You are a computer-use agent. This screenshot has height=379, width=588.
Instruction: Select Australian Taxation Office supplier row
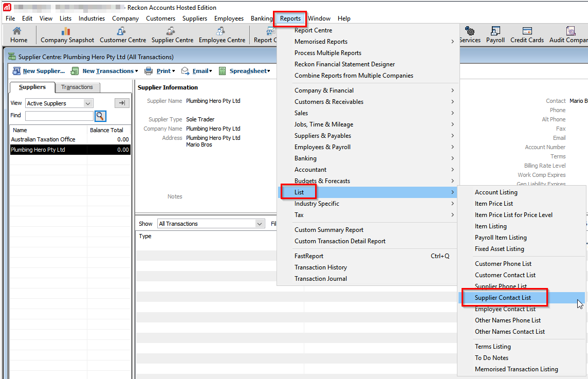70,139
